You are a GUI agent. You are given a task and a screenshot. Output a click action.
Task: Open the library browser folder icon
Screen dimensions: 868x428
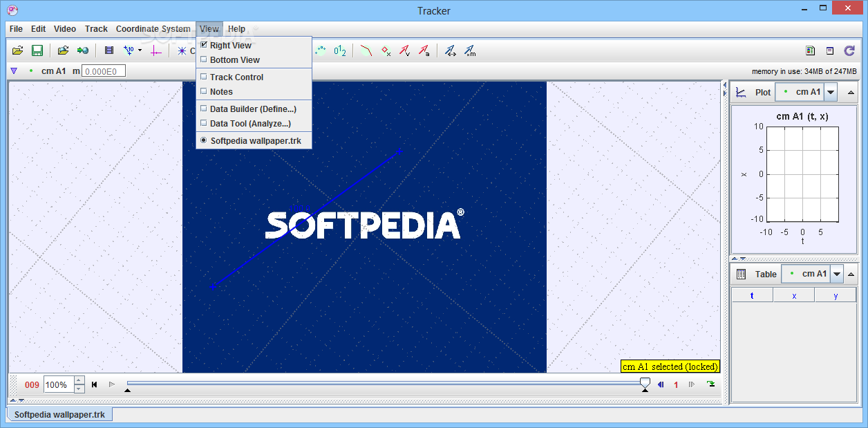point(63,50)
